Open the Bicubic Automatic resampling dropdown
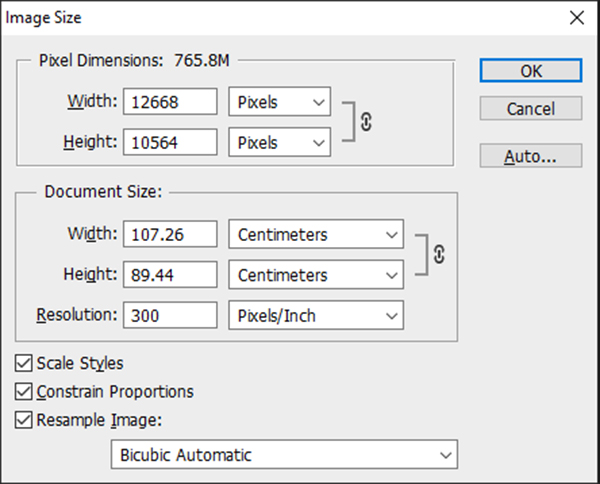This screenshot has height=484, width=600. pos(284,455)
